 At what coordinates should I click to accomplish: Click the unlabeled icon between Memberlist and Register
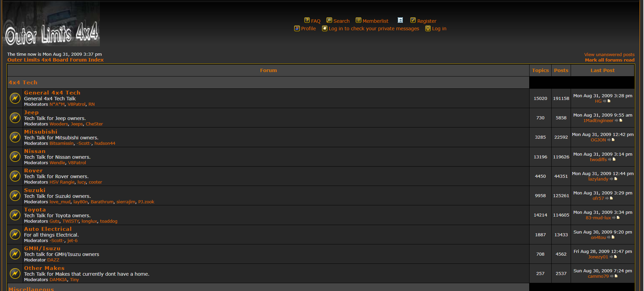click(x=400, y=20)
